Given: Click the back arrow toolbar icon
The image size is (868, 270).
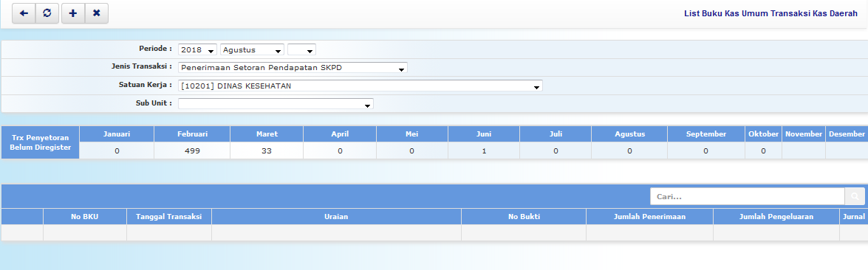Looking at the screenshot, I should tap(24, 13).
